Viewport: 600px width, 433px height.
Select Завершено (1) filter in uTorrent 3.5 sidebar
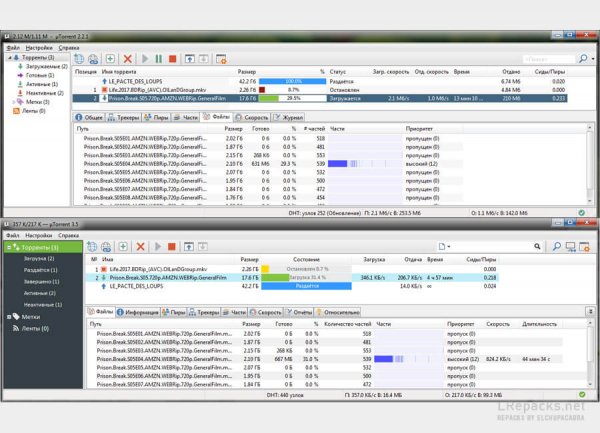[x=41, y=282]
